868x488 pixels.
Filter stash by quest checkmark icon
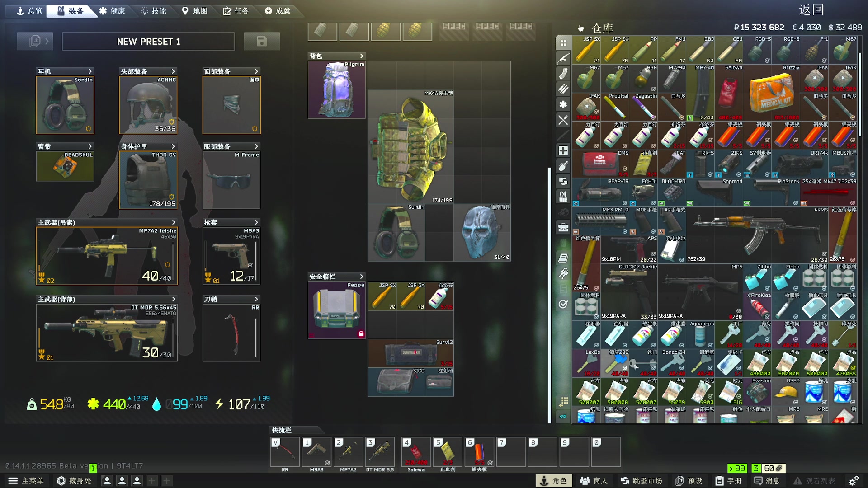point(563,304)
